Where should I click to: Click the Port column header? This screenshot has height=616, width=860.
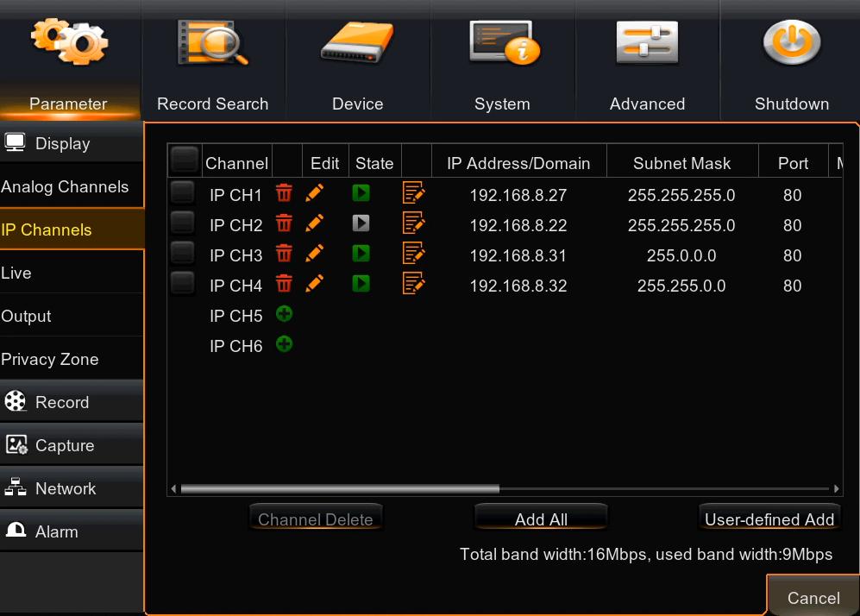click(793, 163)
